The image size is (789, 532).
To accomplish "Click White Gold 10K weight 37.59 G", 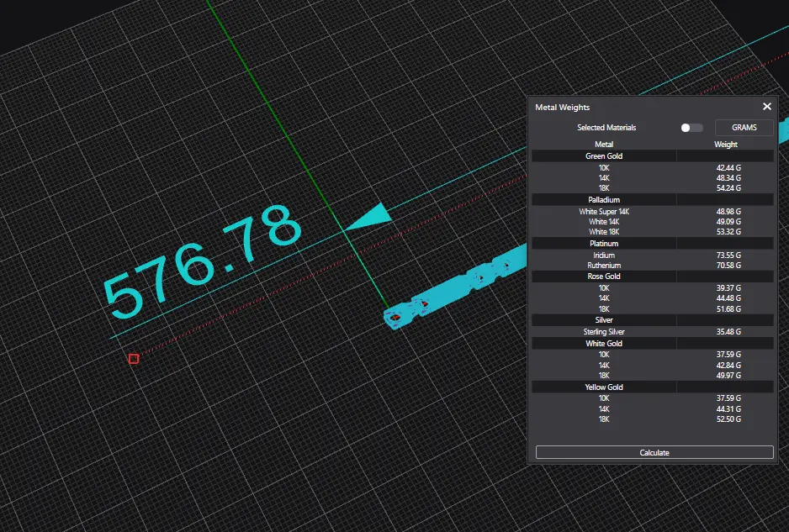I will click(x=728, y=355).
